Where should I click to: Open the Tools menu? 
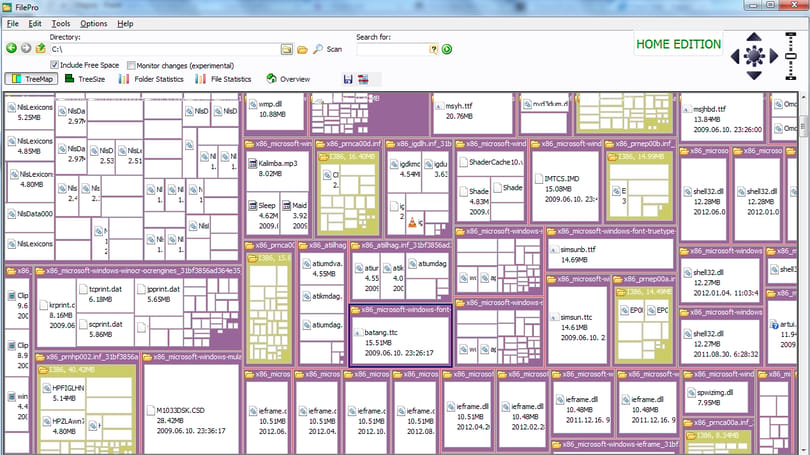pyautogui.click(x=60, y=24)
